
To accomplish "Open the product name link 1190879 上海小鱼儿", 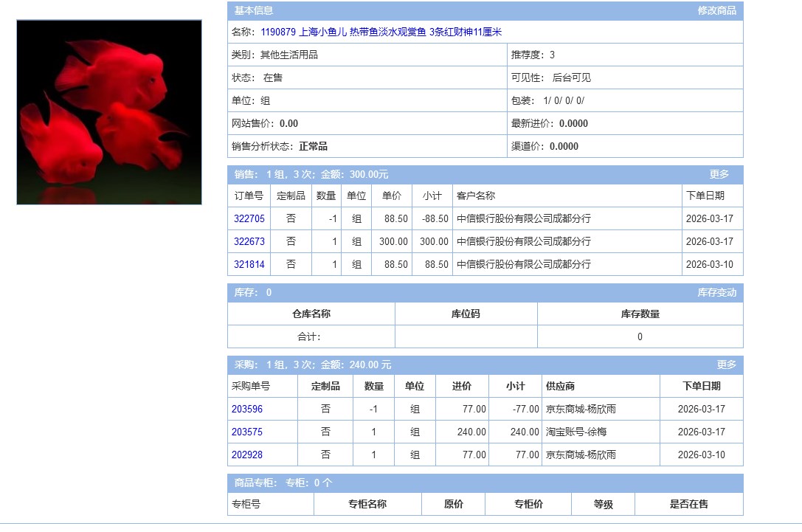I will click(x=381, y=32).
